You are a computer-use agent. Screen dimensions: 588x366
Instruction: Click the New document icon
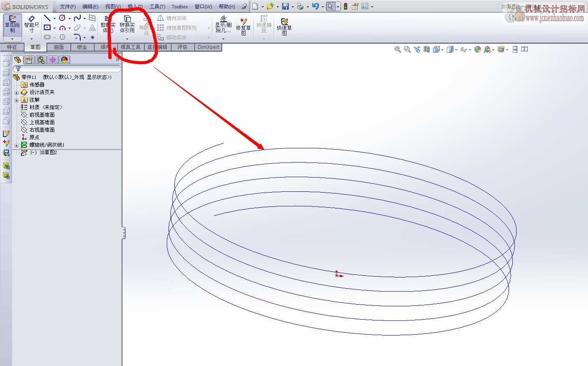(255, 6)
